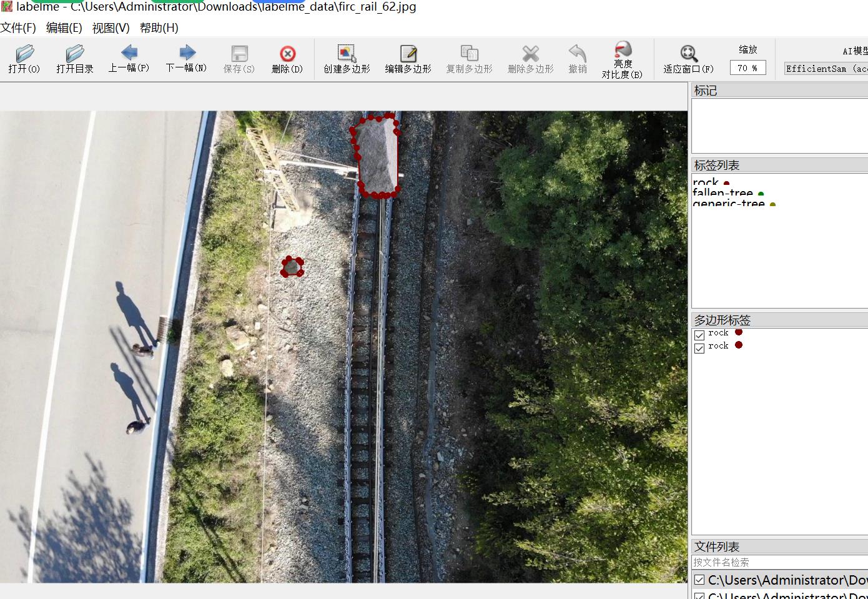
Task: Open the Edit (编辑) menu
Action: click(64, 27)
